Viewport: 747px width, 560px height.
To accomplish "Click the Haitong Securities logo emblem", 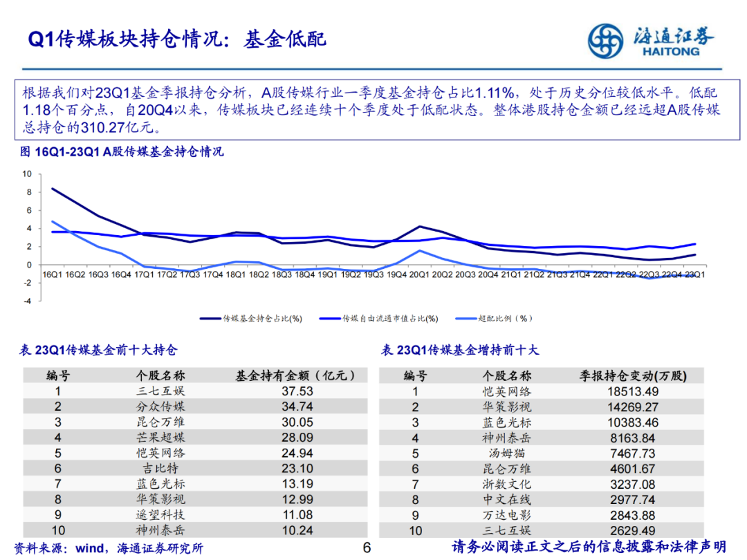I will tap(605, 41).
